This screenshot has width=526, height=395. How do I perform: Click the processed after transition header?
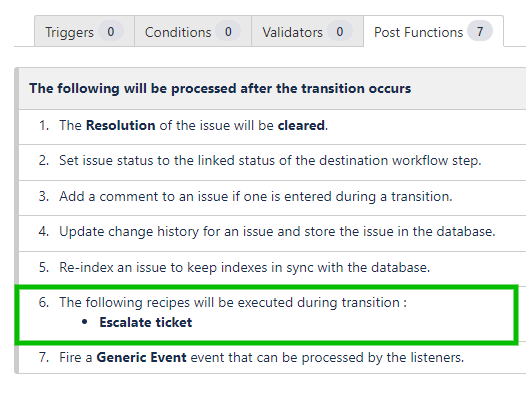(220, 88)
